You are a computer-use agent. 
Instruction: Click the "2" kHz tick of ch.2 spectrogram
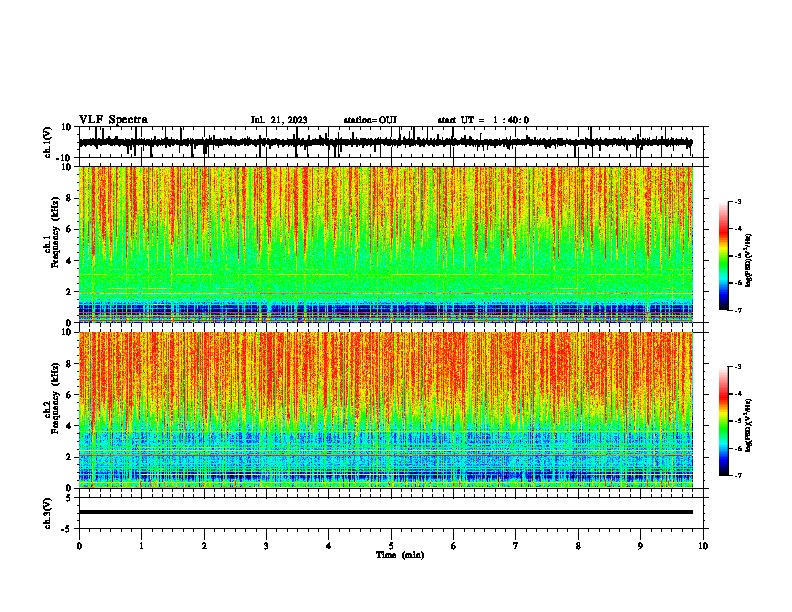tap(69, 457)
